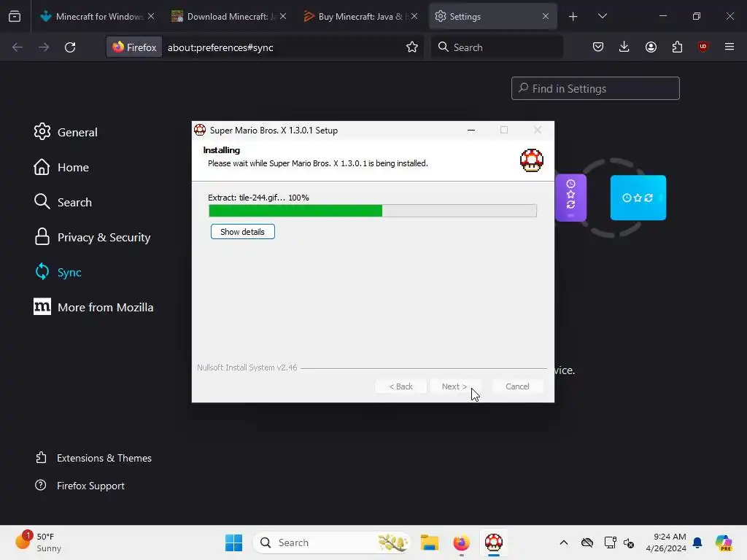Open More from Mozilla category
This screenshot has height=560, width=747.
94,307
